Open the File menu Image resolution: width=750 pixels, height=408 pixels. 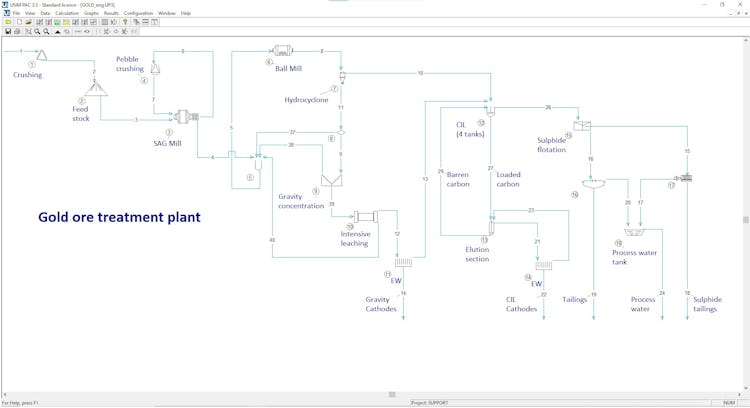click(16, 13)
